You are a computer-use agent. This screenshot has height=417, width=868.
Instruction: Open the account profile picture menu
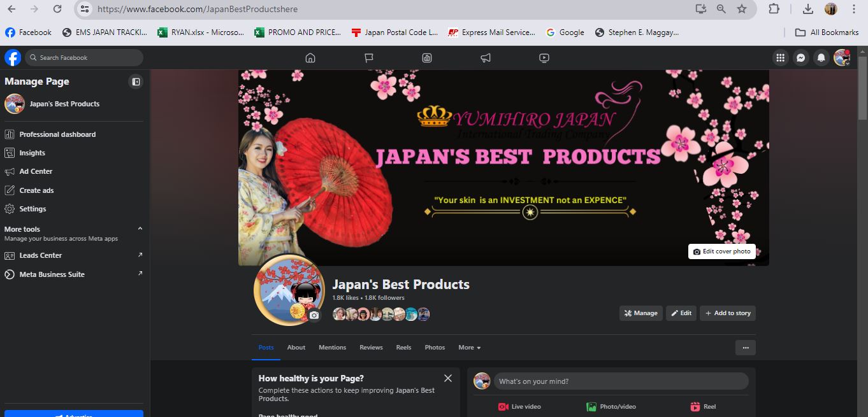coord(842,58)
